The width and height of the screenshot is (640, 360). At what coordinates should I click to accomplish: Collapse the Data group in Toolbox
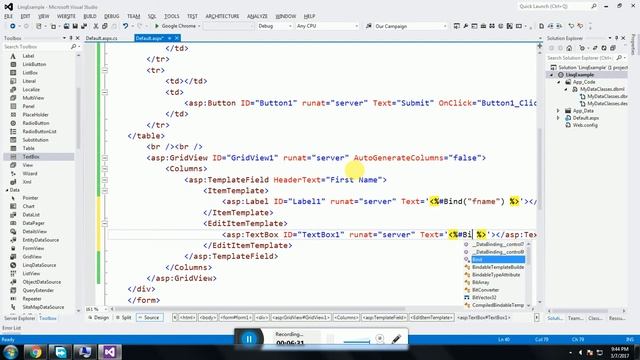click(7, 190)
